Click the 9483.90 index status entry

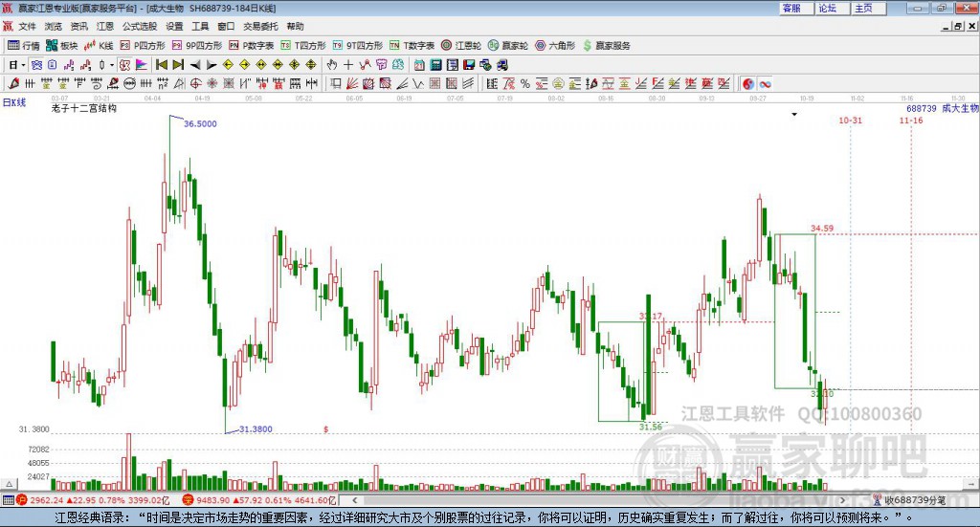[259, 500]
